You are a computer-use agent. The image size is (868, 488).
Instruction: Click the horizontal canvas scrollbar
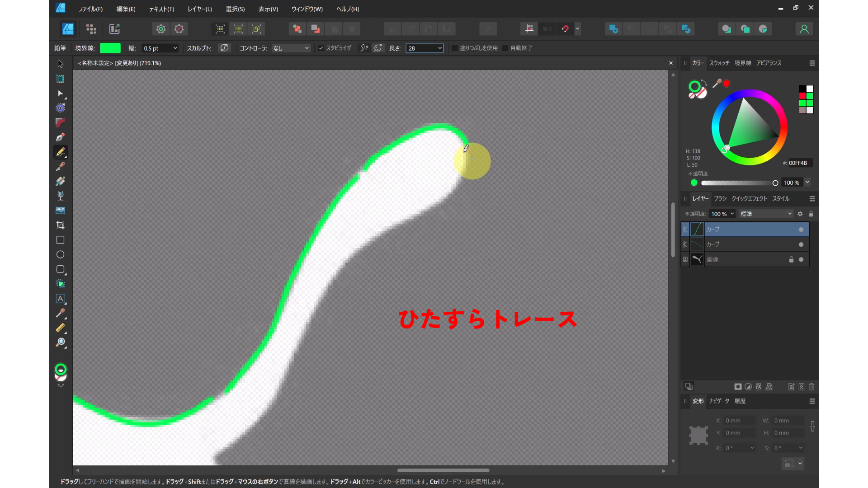click(x=443, y=470)
